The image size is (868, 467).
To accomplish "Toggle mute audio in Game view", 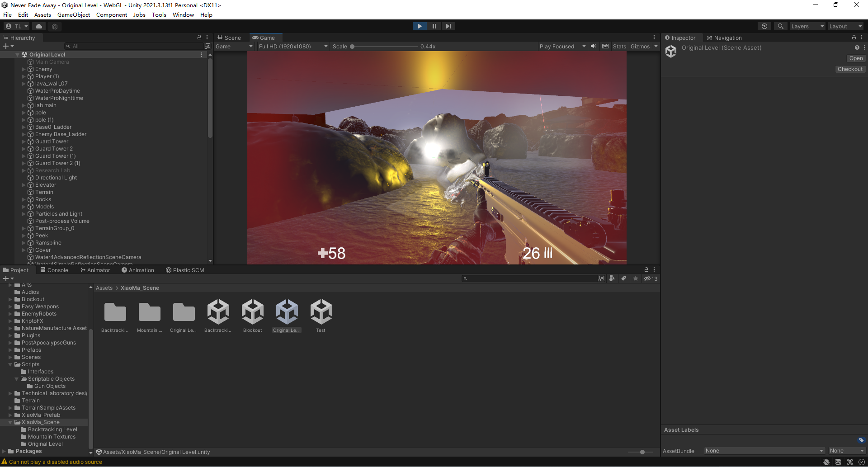I will tap(594, 46).
